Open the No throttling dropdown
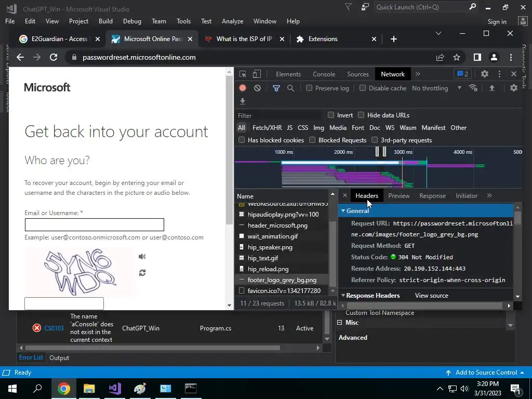The image size is (532, 399). 436,88
